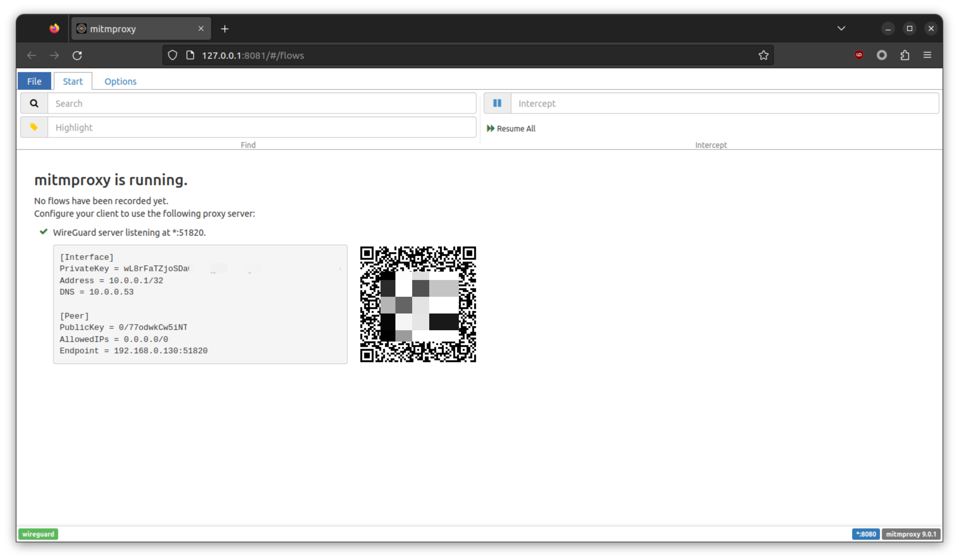Click the yellow highlight tag icon
The width and height of the screenshot is (959, 560).
[x=34, y=127]
